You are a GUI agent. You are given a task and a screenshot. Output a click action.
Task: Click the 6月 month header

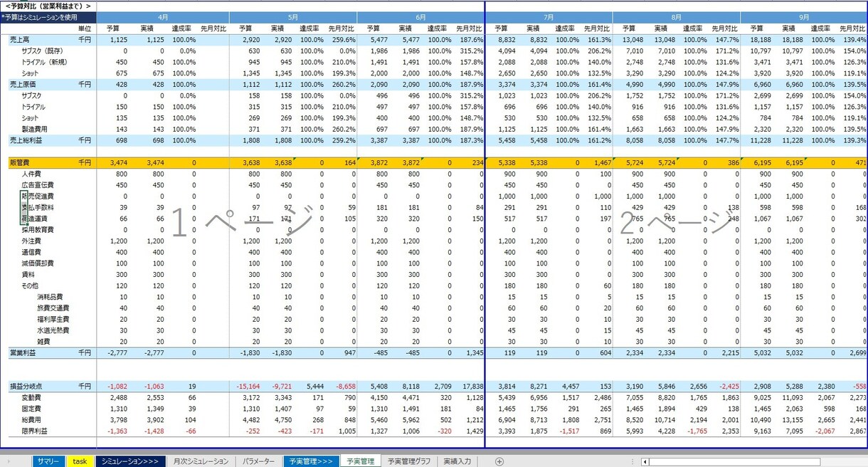421,16
